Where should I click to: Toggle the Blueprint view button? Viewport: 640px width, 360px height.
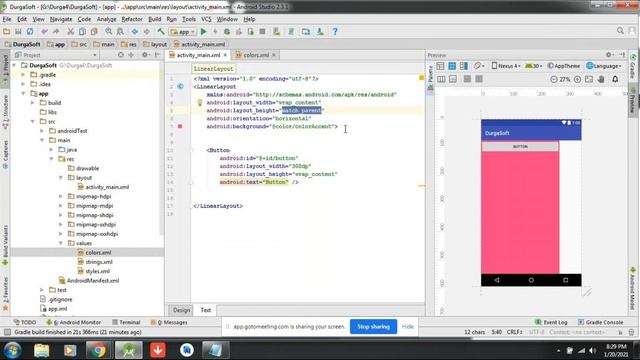point(452,66)
